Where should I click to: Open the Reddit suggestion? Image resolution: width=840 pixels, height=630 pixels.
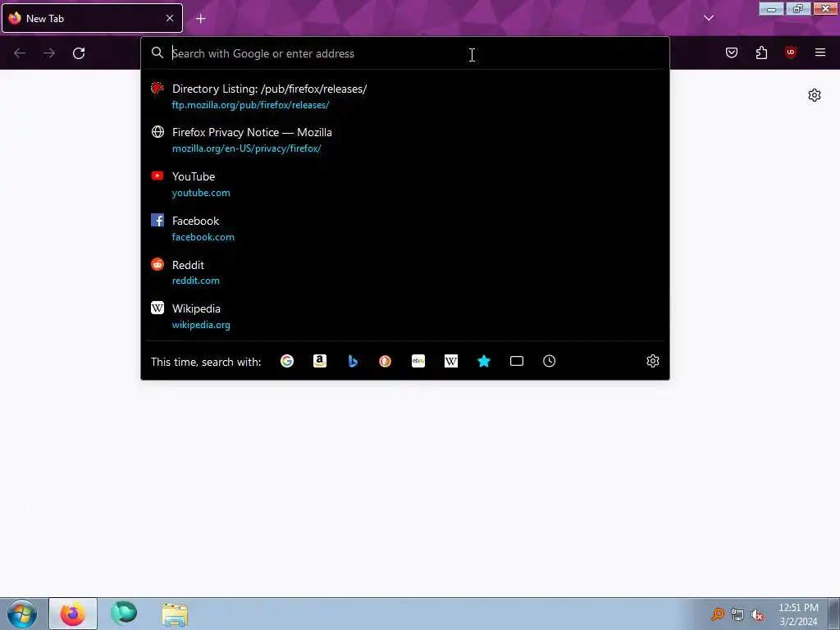[x=405, y=272]
